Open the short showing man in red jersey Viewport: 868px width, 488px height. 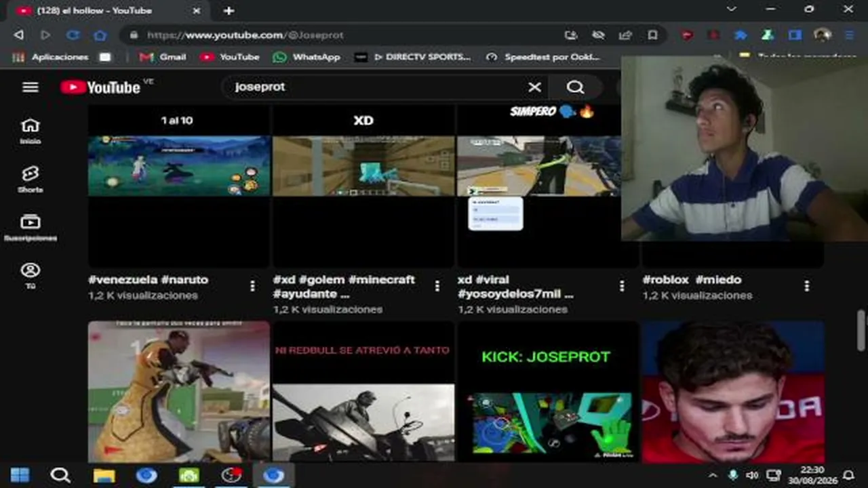[733, 392]
